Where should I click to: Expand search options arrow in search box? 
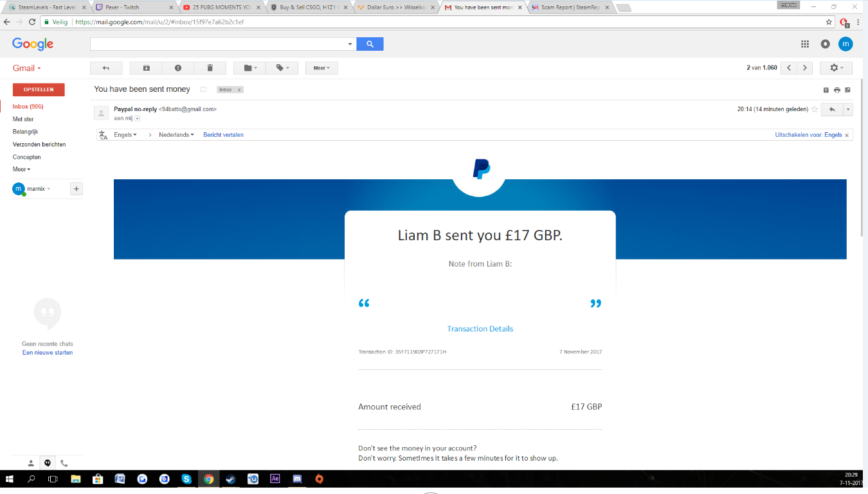pos(350,44)
